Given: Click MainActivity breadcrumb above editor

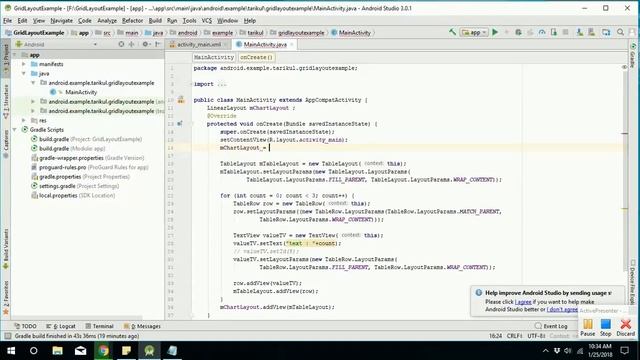Looking at the screenshot, I should point(213,58).
